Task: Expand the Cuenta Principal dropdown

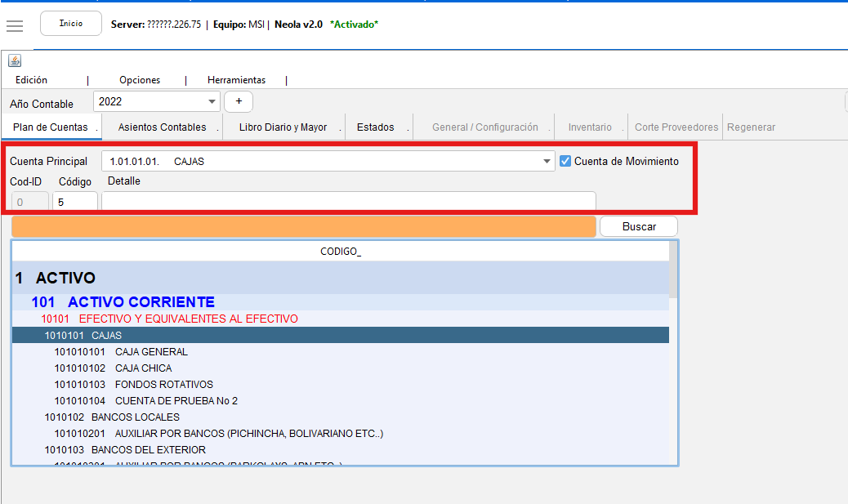Action: tap(547, 162)
